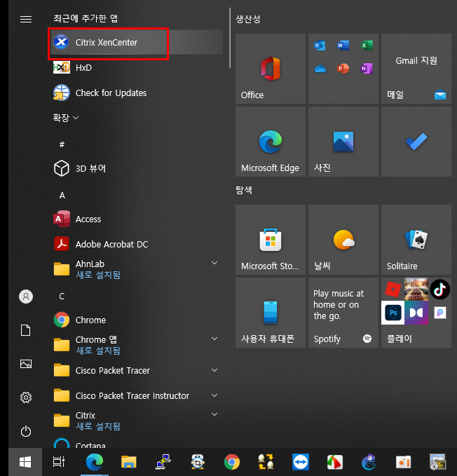The height and width of the screenshot is (476, 457).
Task: Open Cortana from the app list
Action: point(137,442)
